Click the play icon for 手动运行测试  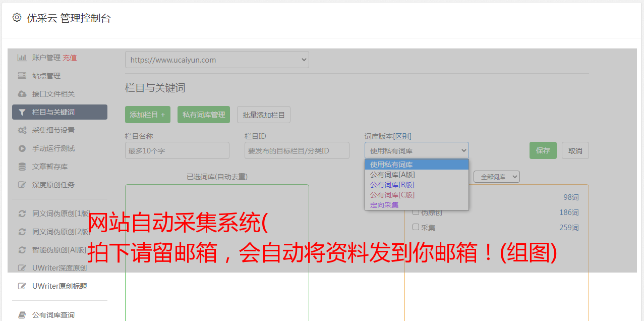(x=22, y=148)
